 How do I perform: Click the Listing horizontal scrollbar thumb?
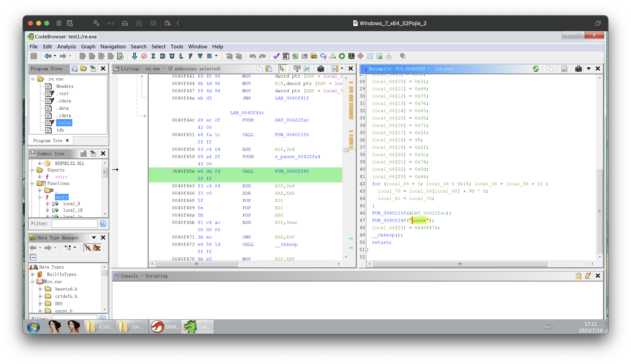[196, 264]
